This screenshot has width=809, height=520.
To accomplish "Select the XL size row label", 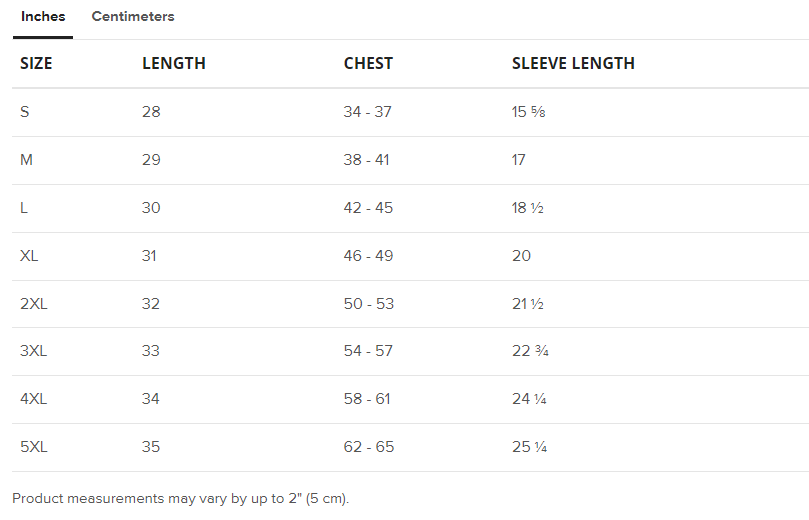I will (29, 256).
